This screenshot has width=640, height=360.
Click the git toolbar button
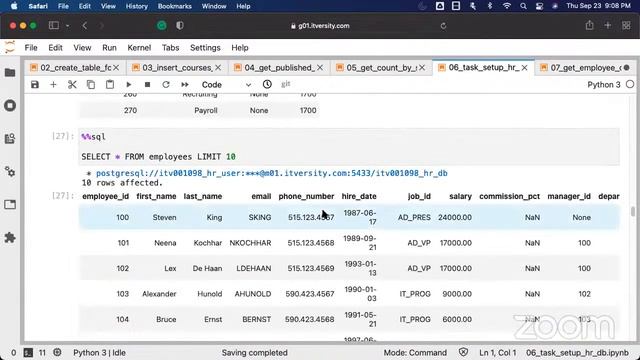286,84
